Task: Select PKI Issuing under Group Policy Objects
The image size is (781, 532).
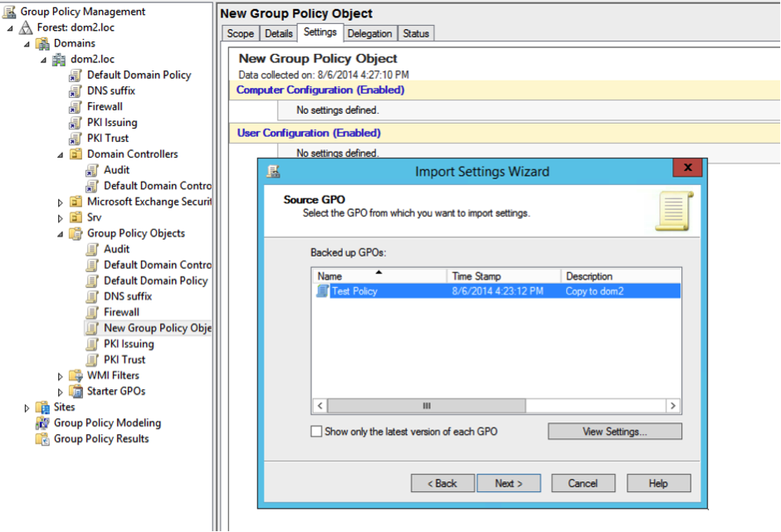Action: pos(129,344)
